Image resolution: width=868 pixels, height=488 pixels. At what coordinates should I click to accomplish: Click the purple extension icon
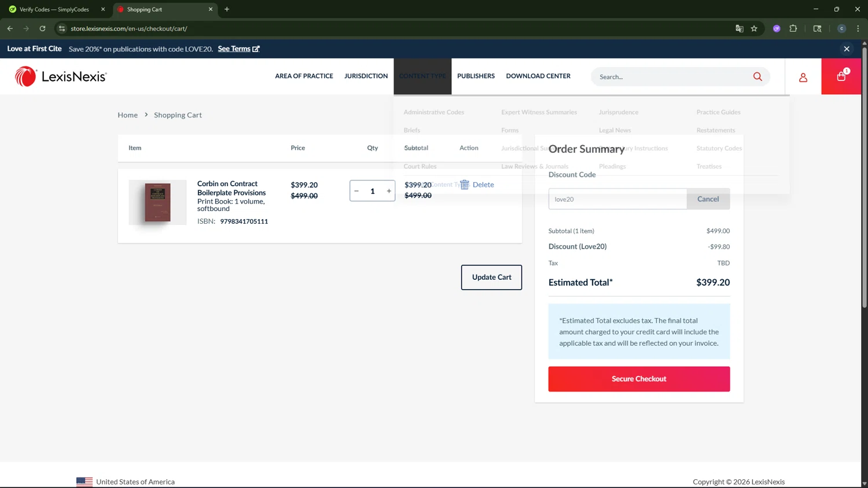coord(777,28)
